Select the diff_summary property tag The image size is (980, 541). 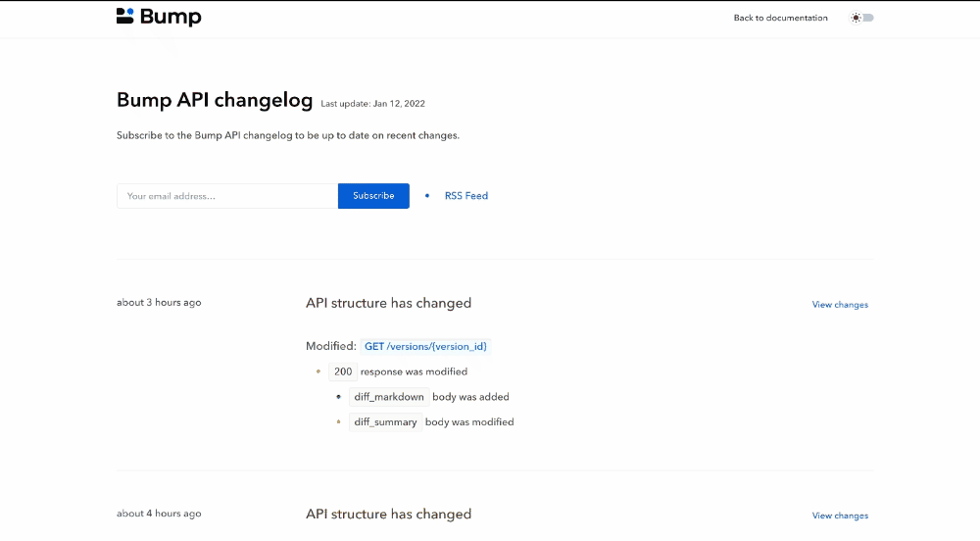click(385, 422)
